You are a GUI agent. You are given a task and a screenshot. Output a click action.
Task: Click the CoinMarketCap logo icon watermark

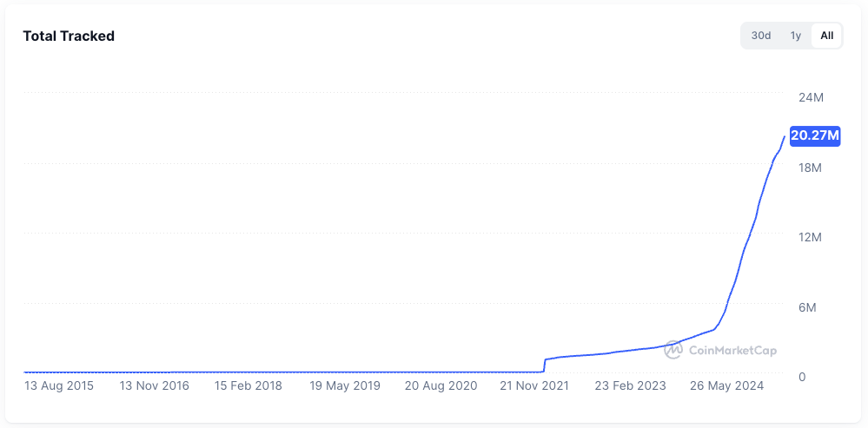(673, 350)
